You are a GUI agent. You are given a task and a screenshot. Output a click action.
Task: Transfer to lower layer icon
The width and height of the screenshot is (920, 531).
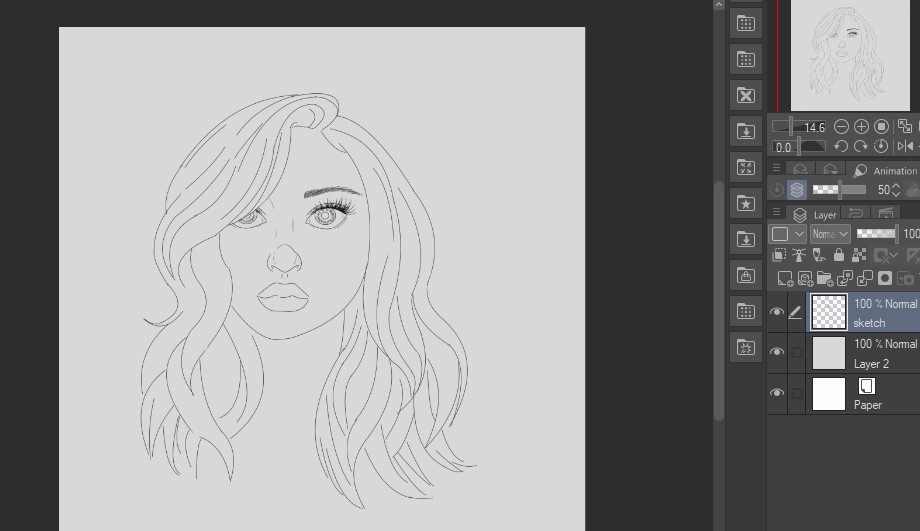845,278
